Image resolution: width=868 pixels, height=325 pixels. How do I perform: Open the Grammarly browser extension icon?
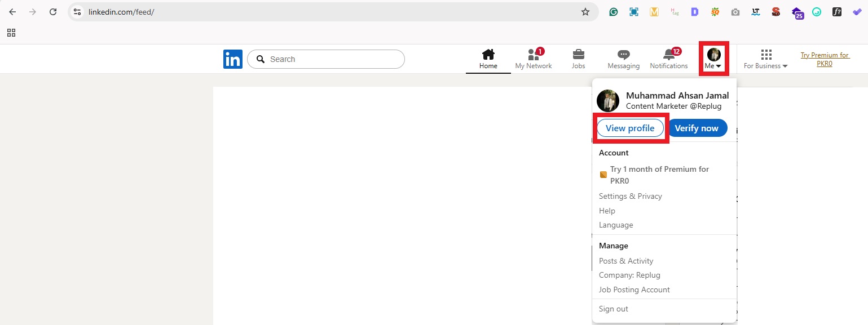pos(613,11)
